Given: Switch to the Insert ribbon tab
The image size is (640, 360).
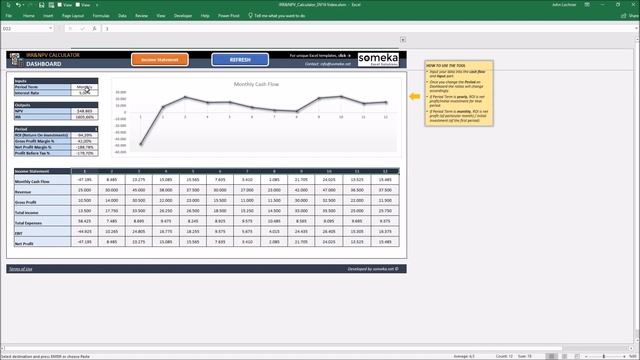Looking at the screenshot, I should click(x=48, y=16).
